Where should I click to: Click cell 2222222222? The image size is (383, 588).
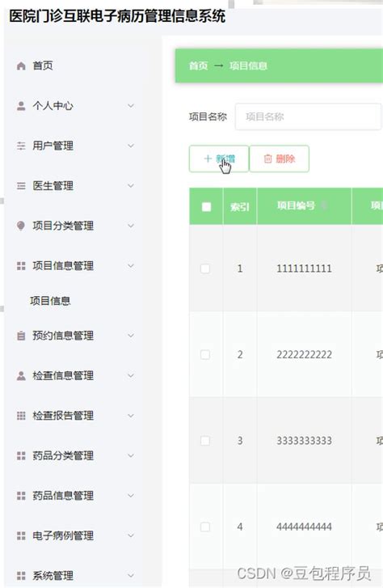(x=304, y=354)
